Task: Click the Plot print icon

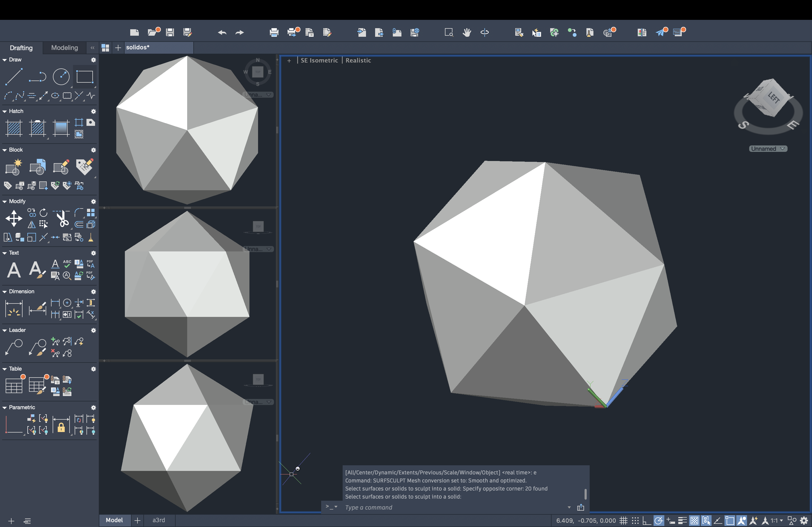Action: pos(274,32)
